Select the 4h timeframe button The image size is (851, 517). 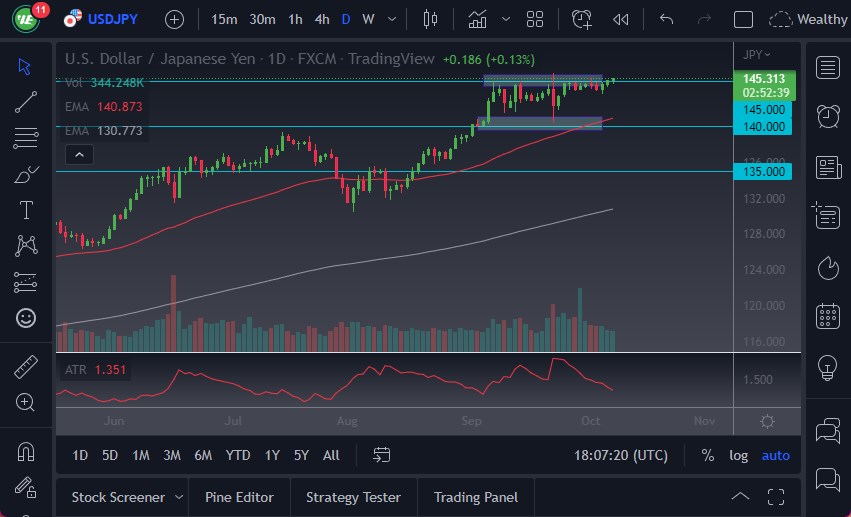(321, 19)
